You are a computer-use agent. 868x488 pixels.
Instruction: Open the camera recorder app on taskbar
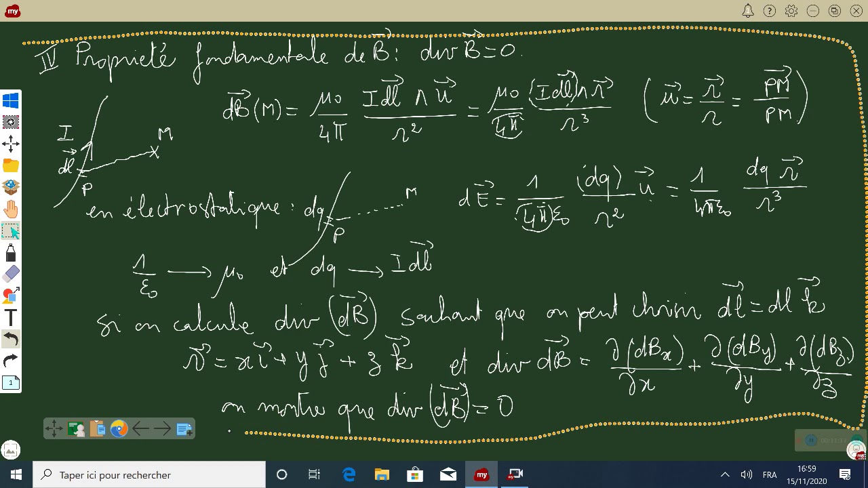click(x=515, y=474)
